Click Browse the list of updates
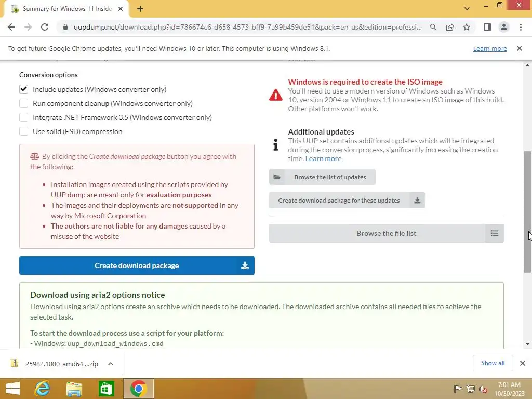This screenshot has width=532, height=399. (322, 177)
